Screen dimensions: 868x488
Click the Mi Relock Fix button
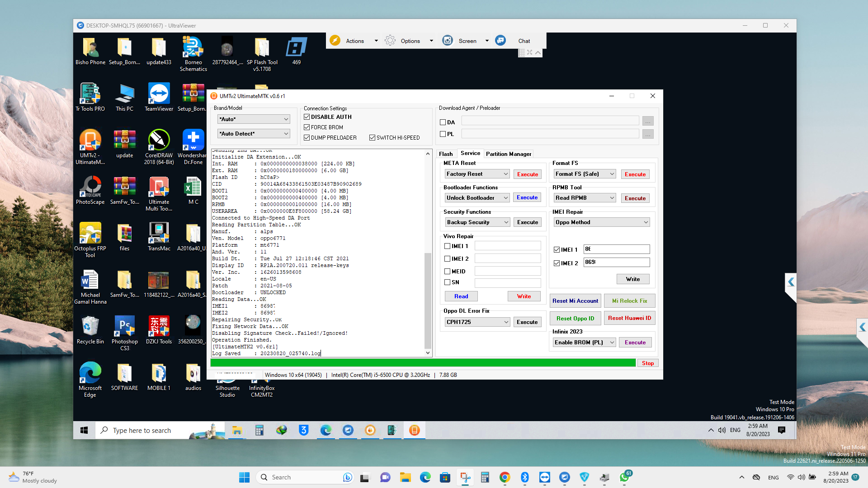pos(629,301)
